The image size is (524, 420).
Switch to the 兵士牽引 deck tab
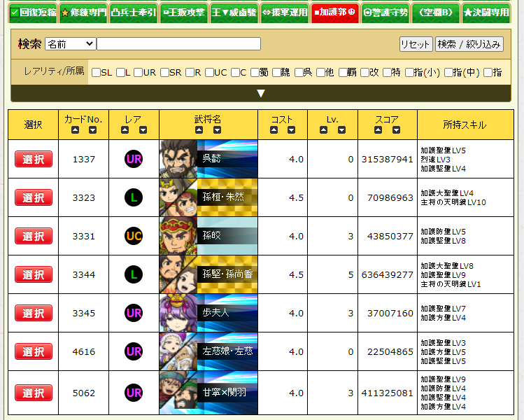tap(134, 13)
